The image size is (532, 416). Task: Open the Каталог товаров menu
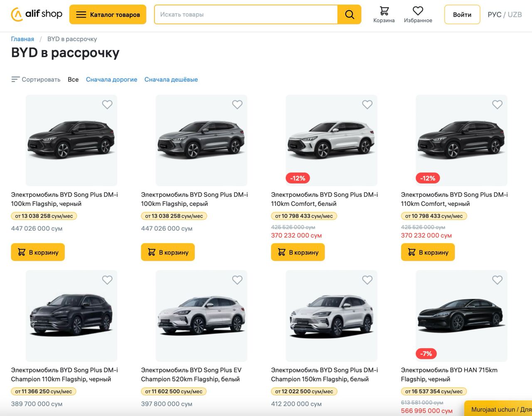pyautogui.click(x=108, y=15)
